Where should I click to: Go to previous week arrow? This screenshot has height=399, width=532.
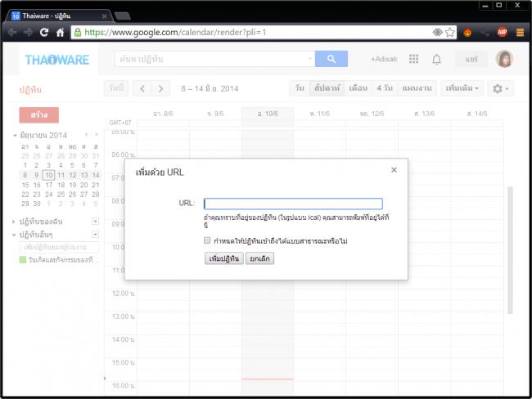point(142,89)
